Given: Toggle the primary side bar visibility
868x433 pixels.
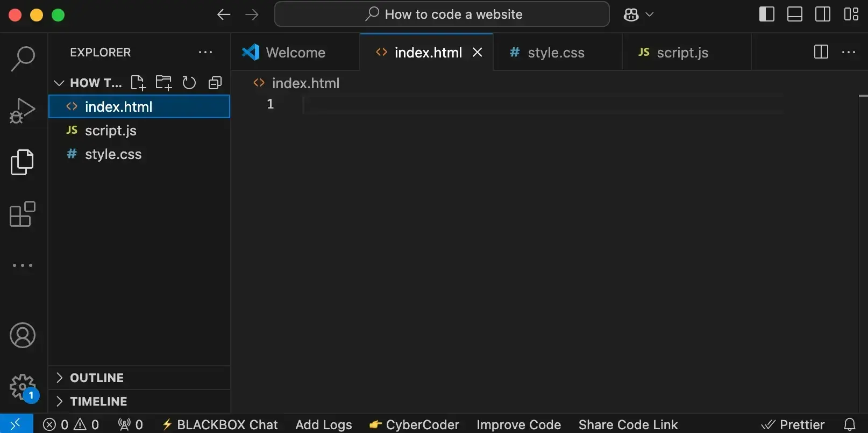Looking at the screenshot, I should [766, 15].
